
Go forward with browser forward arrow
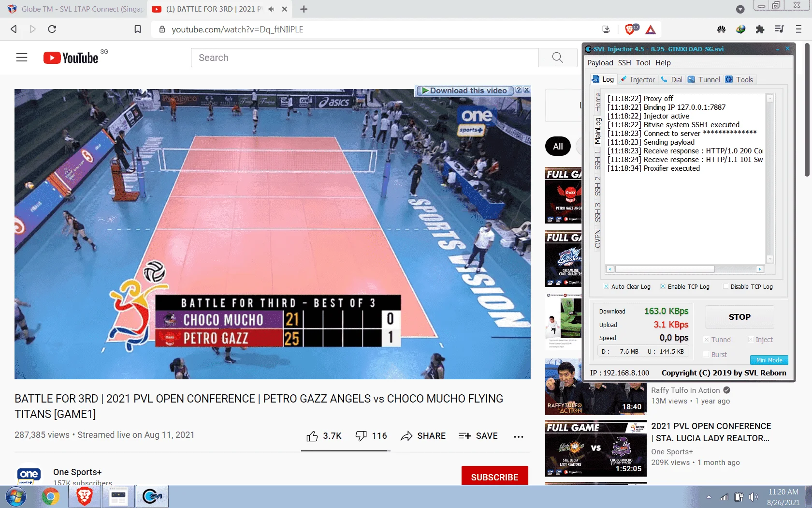(32, 29)
